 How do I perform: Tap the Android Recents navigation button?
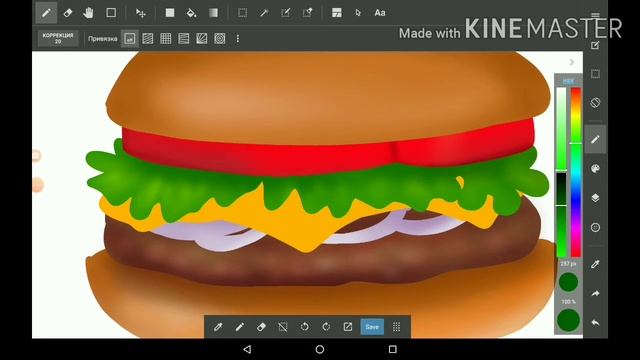click(x=393, y=349)
